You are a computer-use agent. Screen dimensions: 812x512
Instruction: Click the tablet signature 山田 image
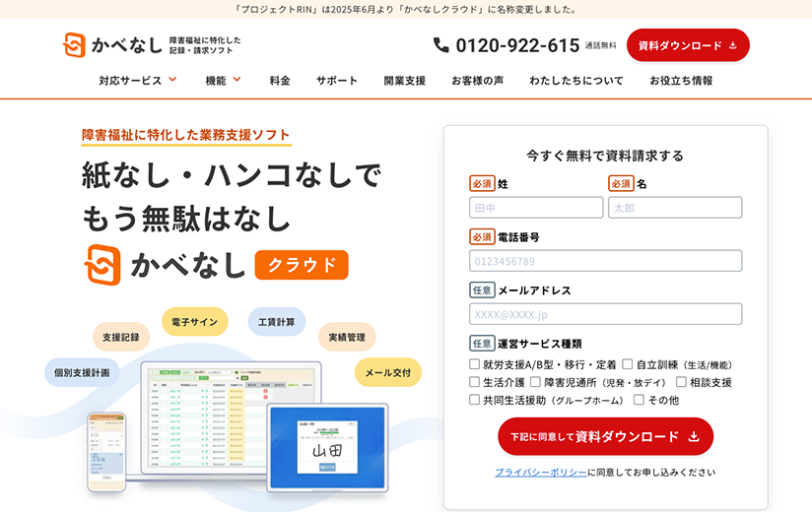[327, 448]
